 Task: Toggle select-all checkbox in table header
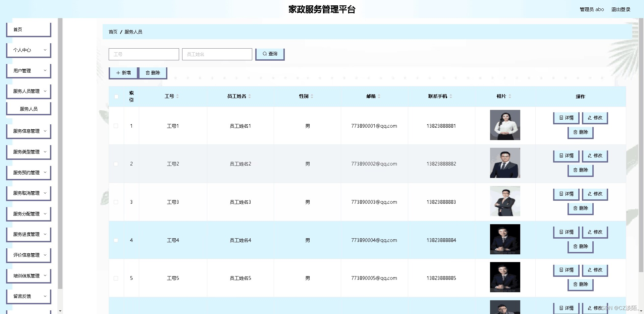pyautogui.click(x=116, y=97)
